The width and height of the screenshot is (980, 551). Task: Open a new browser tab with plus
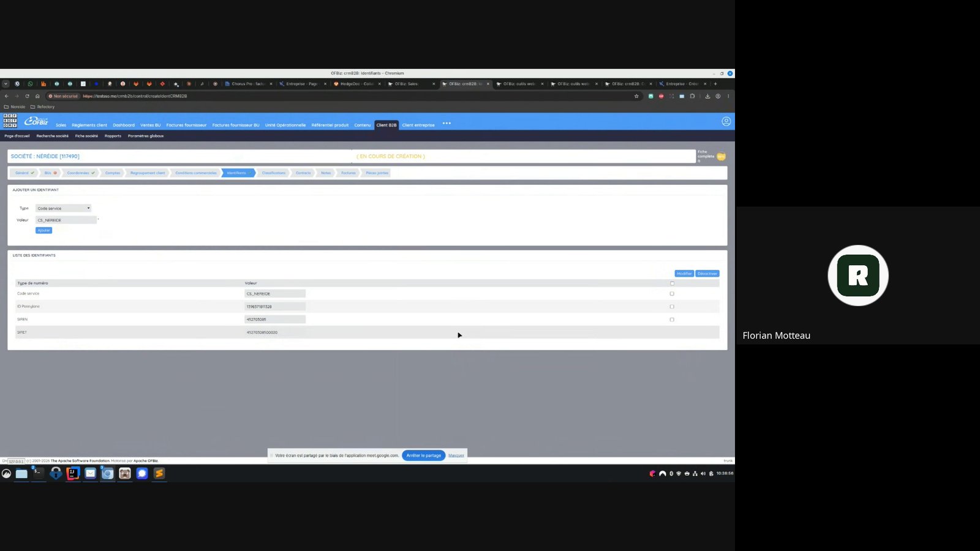point(715,84)
